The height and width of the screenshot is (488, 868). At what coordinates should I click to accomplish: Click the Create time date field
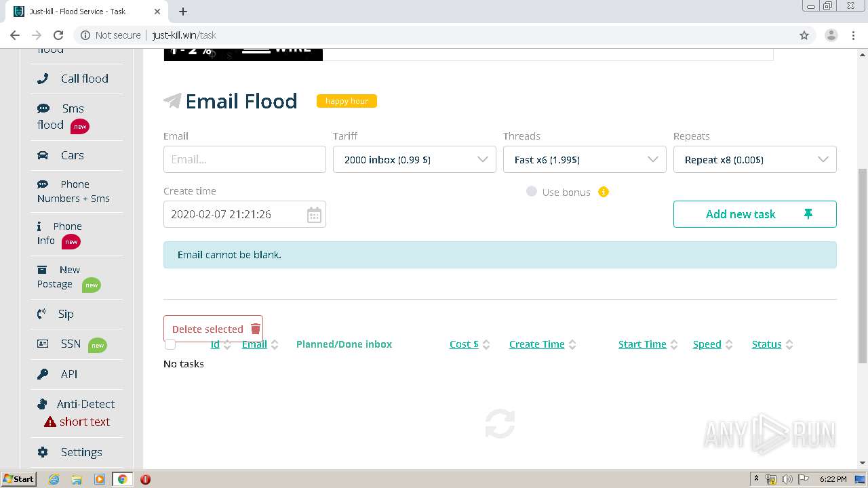tap(245, 214)
